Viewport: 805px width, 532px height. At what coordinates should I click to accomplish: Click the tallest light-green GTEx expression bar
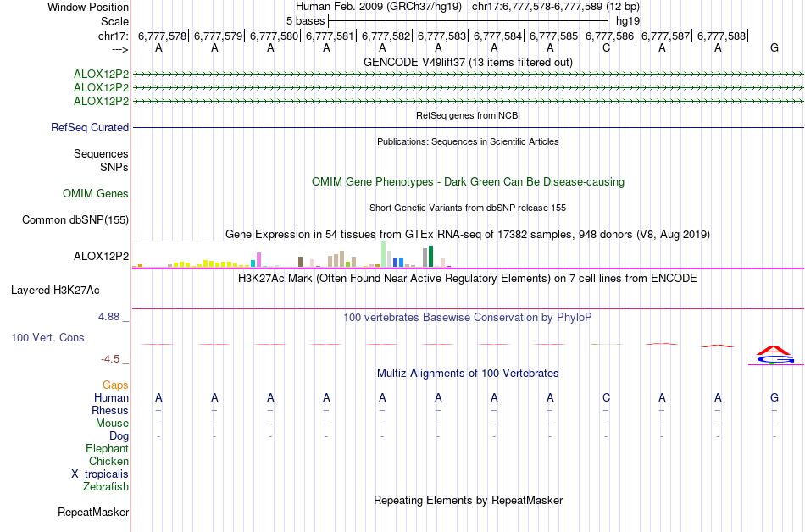[x=384, y=253]
